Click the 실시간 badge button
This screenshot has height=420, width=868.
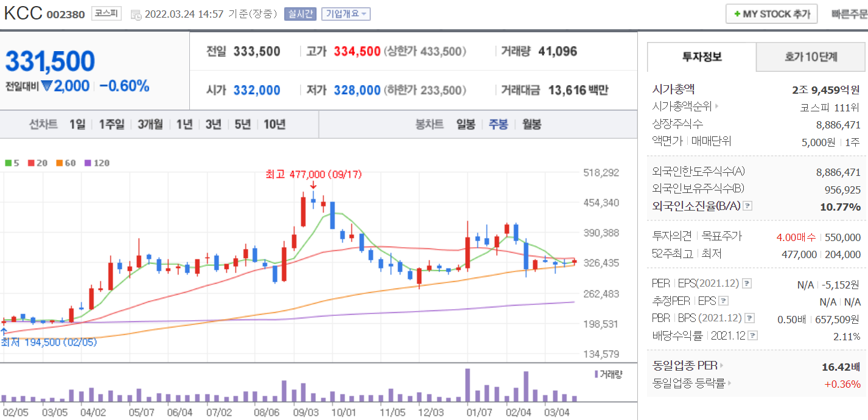(300, 14)
